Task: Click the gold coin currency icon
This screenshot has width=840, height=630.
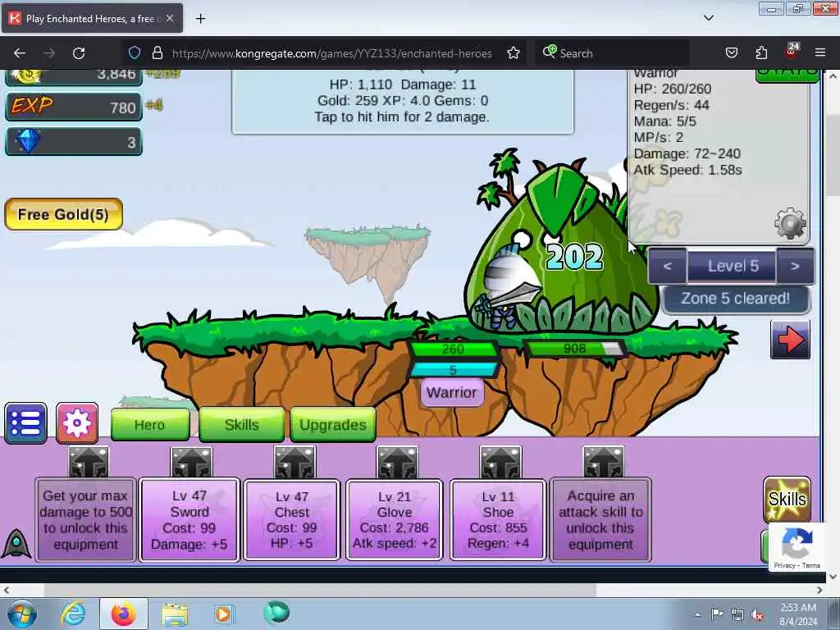Action: tap(27, 76)
